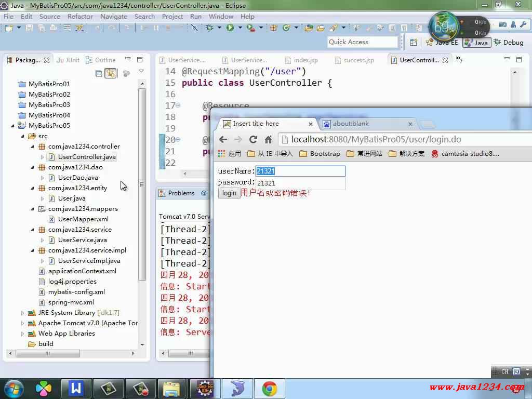Click the Windows Start button
Viewport: 532px width, 399px height.
[x=13, y=389]
